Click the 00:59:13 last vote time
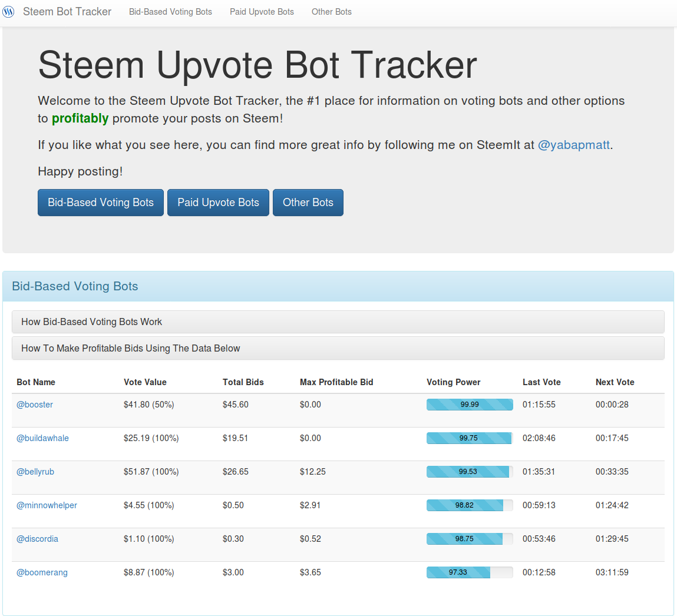Image resolution: width=677 pixels, height=616 pixels. 539,505
